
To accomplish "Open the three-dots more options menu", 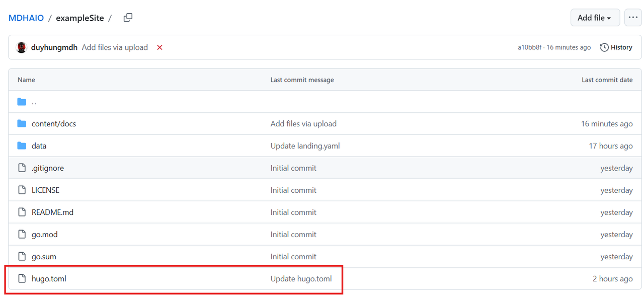I will point(633,18).
